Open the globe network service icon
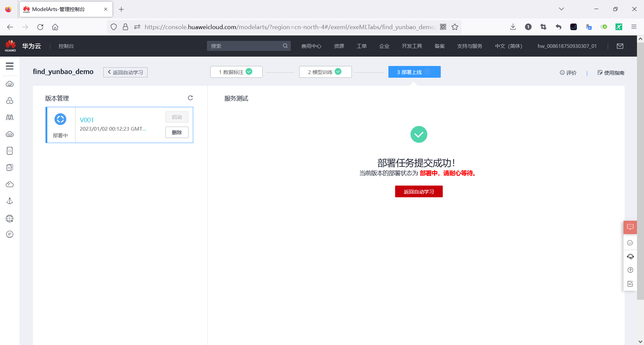 pyautogui.click(x=10, y=218)
